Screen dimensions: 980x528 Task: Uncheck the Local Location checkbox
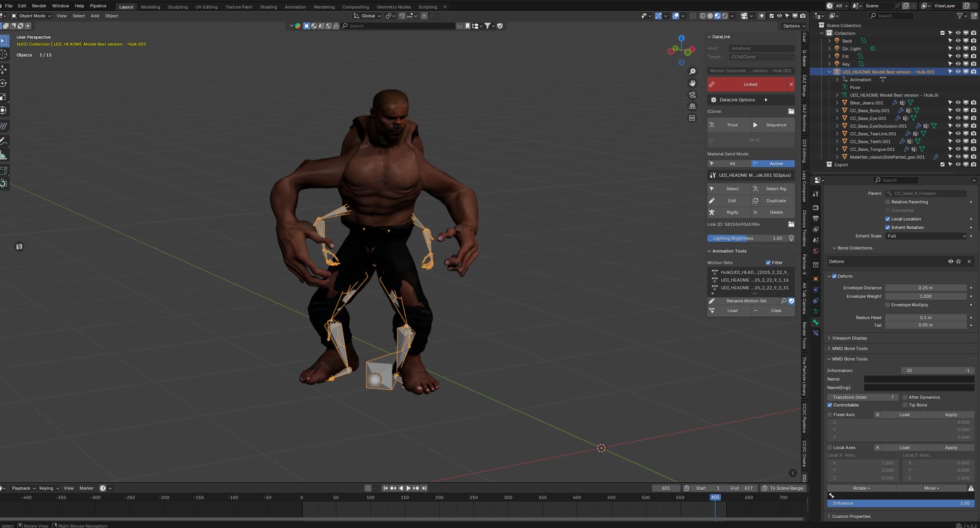(x=888, y=219)
